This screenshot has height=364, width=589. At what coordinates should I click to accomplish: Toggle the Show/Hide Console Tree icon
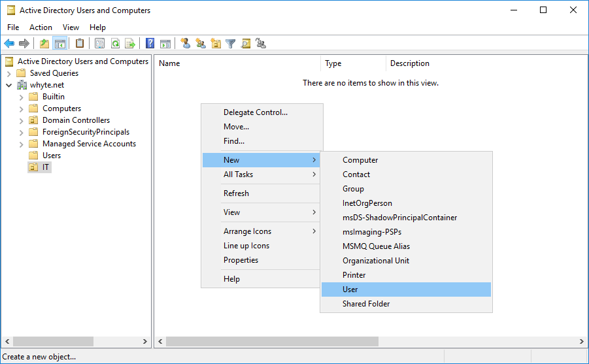60,44
